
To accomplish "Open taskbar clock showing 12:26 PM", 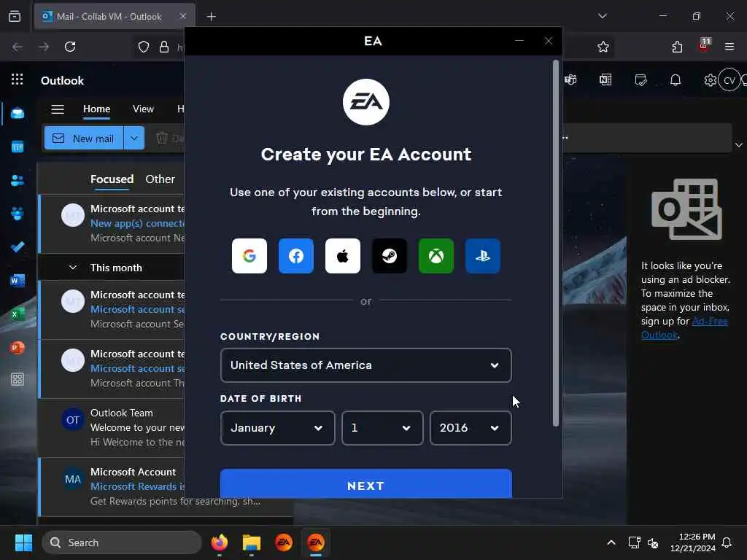I will click(x=692, y=542).
